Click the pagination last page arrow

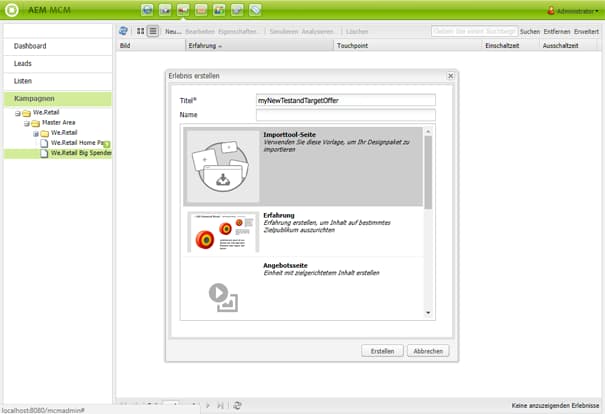point(220,405)
